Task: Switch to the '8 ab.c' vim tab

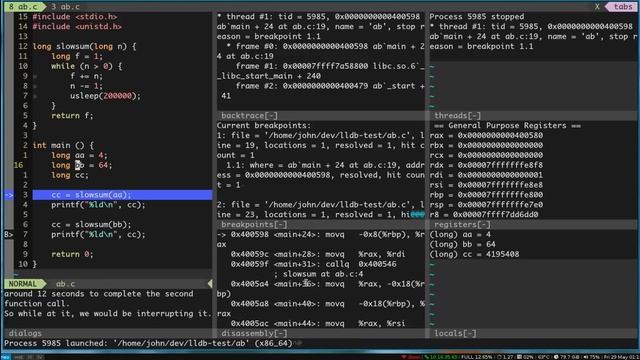Action: tap(23, 7)
